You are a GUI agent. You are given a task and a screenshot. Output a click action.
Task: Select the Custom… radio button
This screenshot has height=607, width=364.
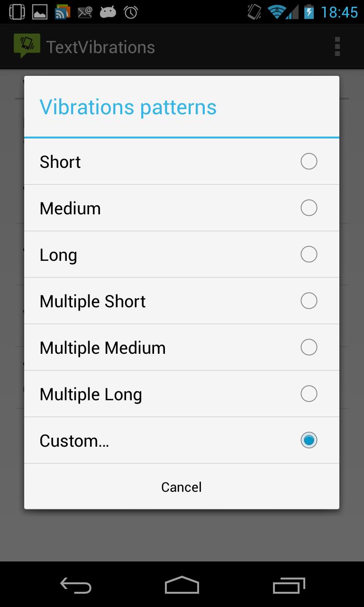click(x=309, y=441)
